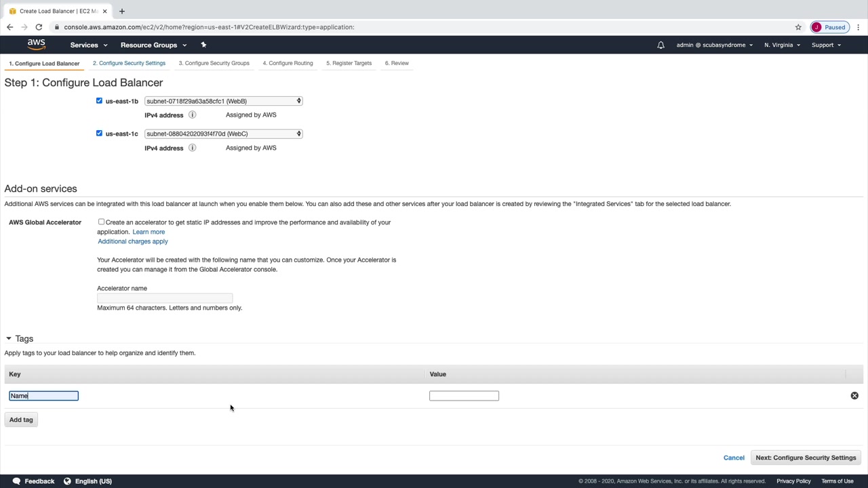Viewport: 868px width, 488px height.
Task: Click the tag Key input field containing Name
Action: pos(43,396)
